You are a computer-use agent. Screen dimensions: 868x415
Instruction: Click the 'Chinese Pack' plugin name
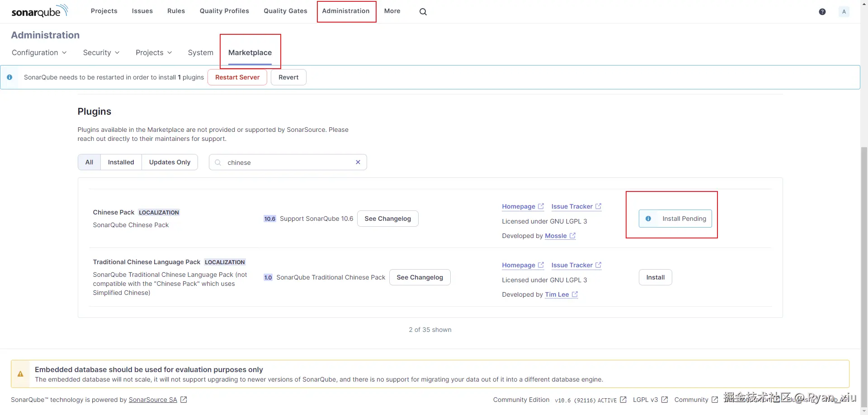click(113, 212)
